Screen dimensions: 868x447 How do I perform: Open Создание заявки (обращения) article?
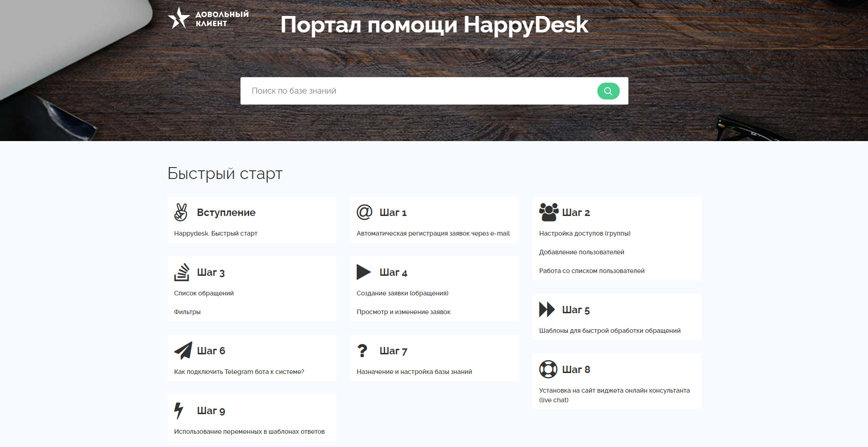403,293
